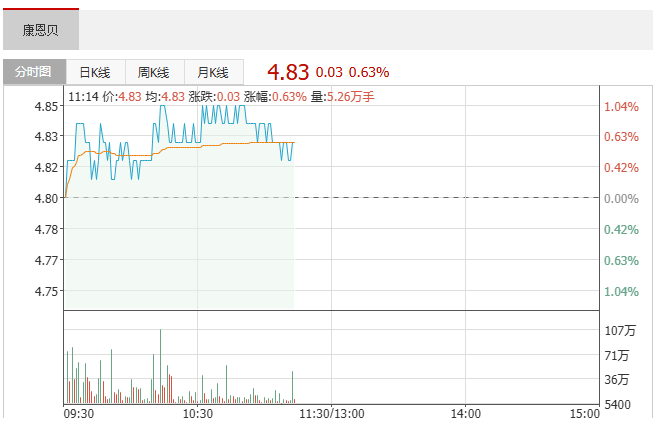Select the 康恩贝 stock tab
This screenshot has height=429, width=658.
coord(40,30)
